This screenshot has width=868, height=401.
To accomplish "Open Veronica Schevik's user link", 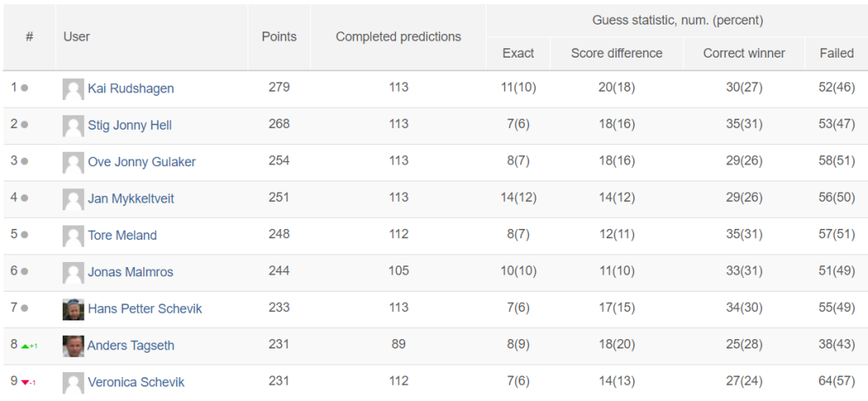I will 136,382.
